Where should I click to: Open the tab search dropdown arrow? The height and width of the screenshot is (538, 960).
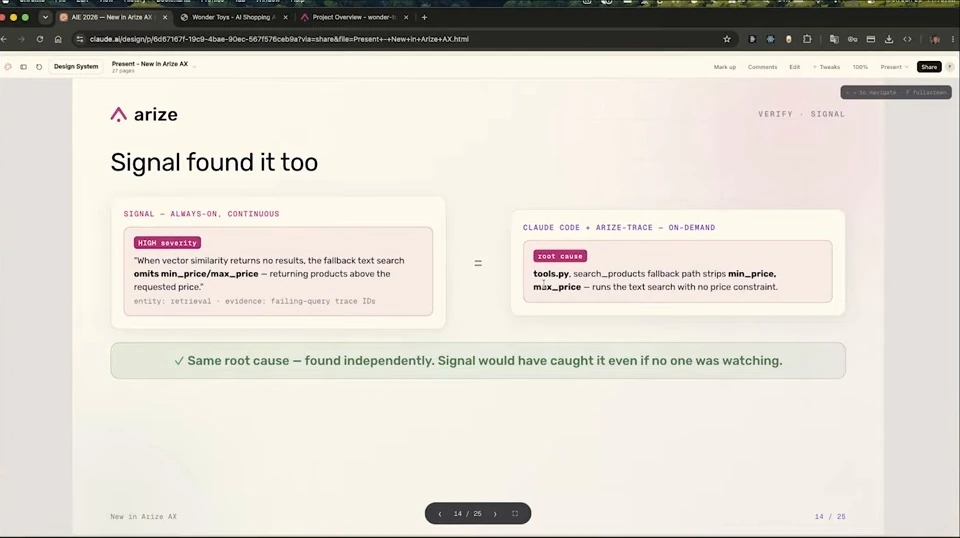[45, 17]
